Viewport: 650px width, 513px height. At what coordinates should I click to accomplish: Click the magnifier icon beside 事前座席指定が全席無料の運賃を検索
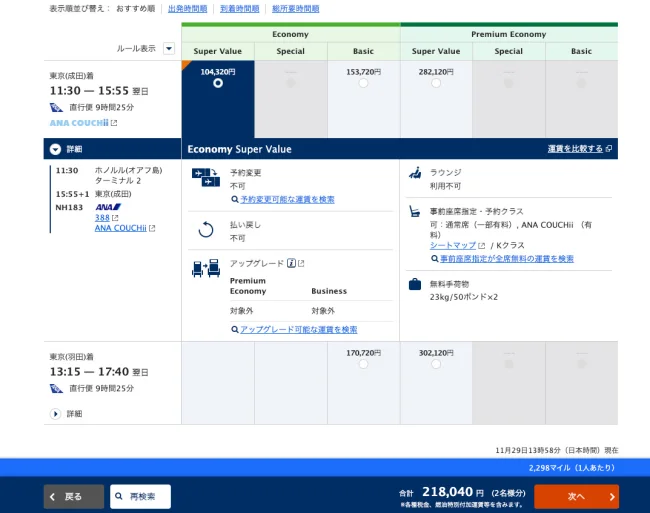pos(435,259)
